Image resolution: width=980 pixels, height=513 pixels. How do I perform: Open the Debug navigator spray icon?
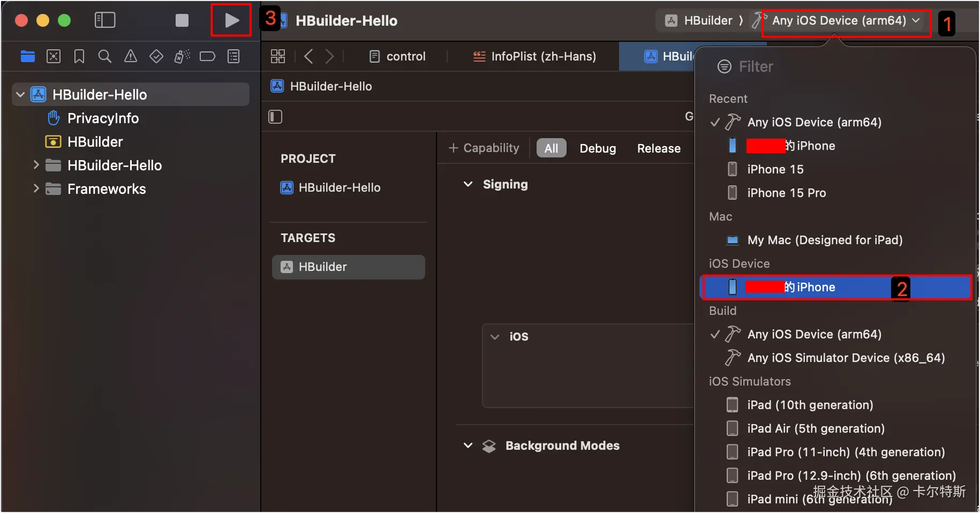click(x=182, y=56)
